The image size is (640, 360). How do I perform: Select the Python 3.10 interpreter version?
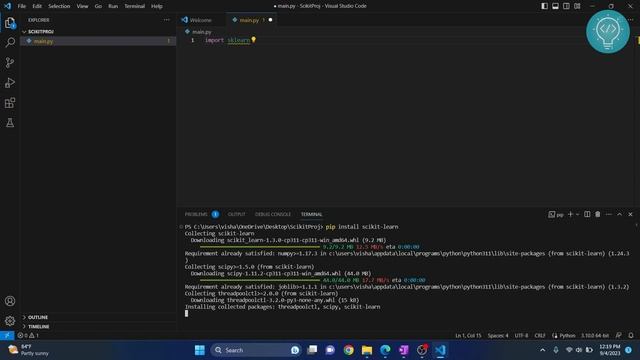pos(595,336)
